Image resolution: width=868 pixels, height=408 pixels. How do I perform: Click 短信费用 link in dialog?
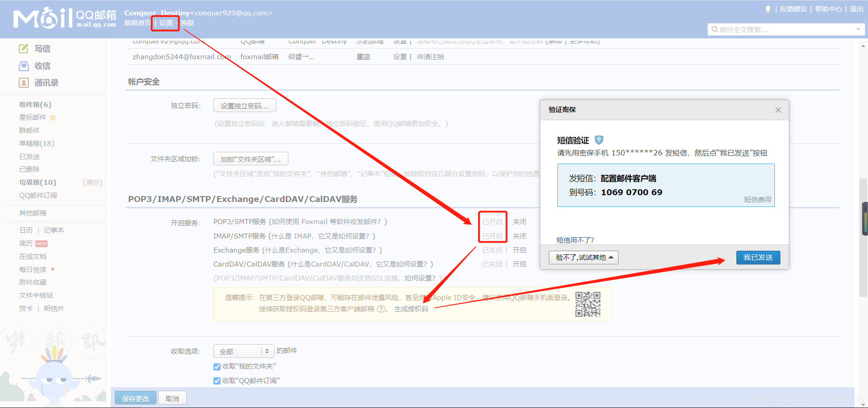[758, 200]
